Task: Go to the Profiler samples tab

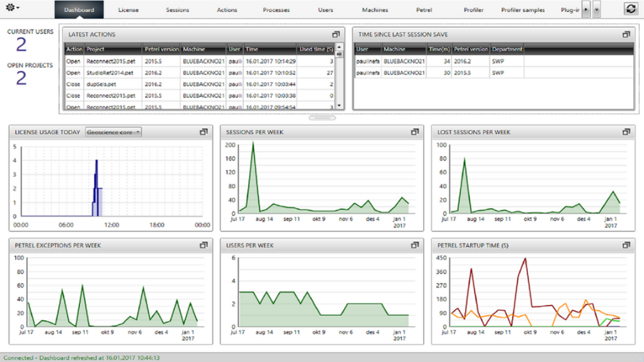Action: click(x=523, y=10)
